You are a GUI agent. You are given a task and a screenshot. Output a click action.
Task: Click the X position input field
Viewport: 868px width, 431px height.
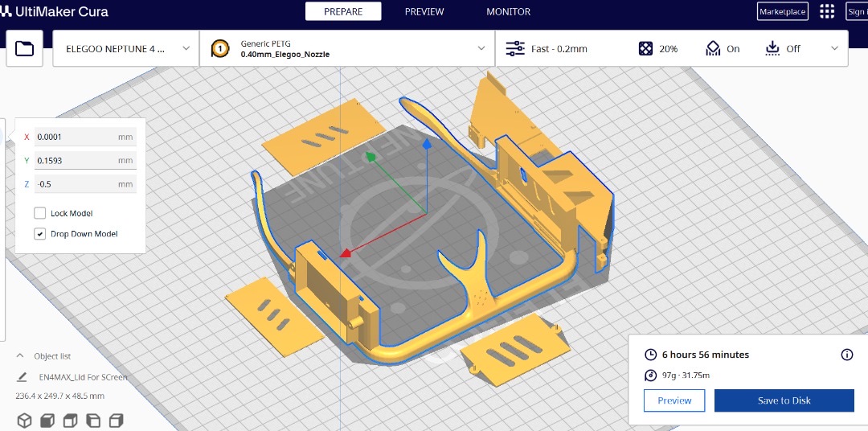(85, 137)
